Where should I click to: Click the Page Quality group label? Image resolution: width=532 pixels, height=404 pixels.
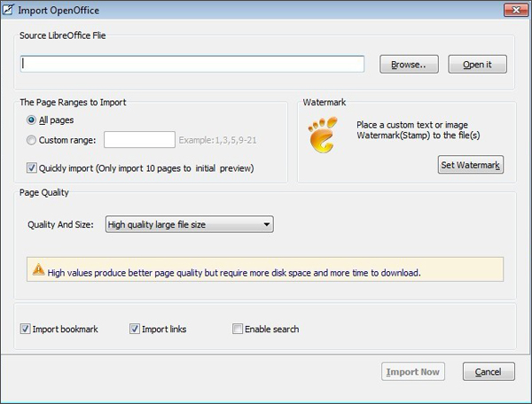(x=44, y=192)
